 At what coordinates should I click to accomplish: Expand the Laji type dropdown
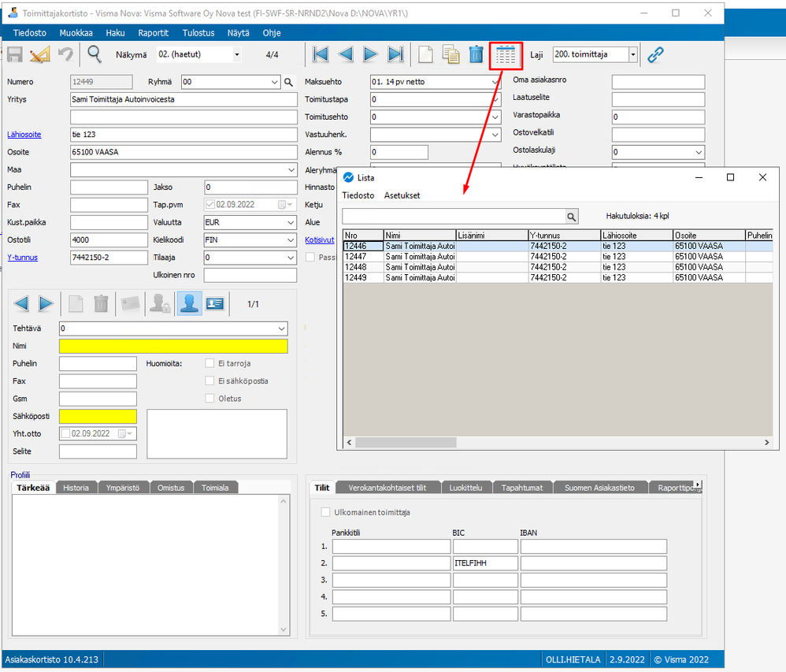[633, 54]
